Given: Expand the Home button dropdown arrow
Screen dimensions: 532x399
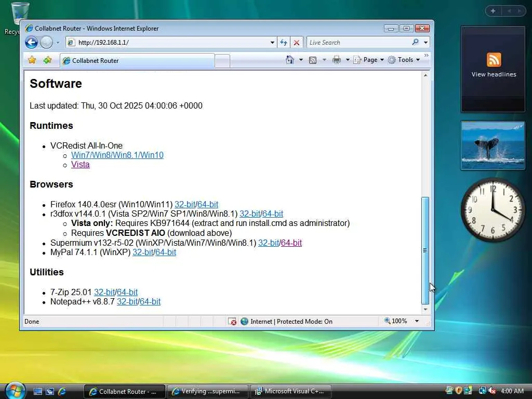Looking at the screenshot, I should (x=301, y=60).
